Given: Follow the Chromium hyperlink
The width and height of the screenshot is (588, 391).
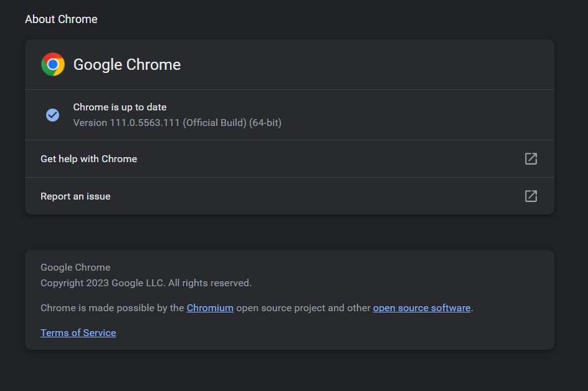Looking at the screenshot, I should [210, 308].
